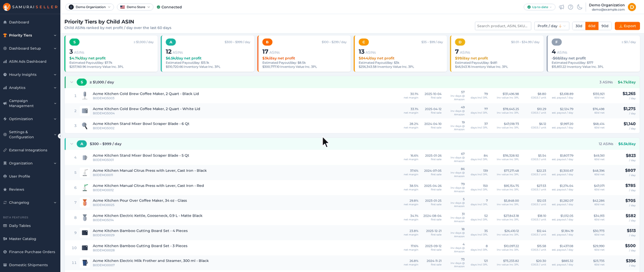Expand the Settings & Configuration submenu
This screenshot has height=272, width=644.
coord(55,134)
